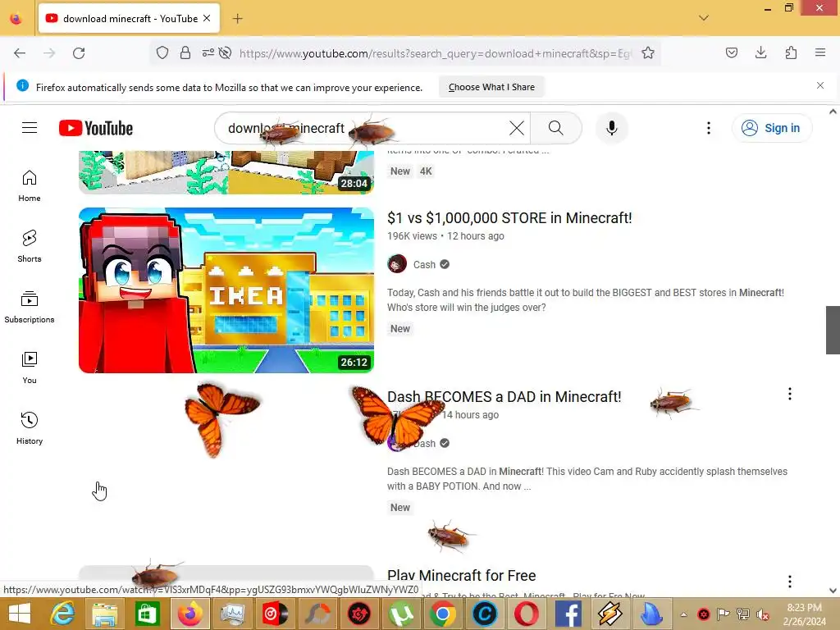Open the 28:04 video thumbnail
The image size is (840, 630).
point(226,172)
